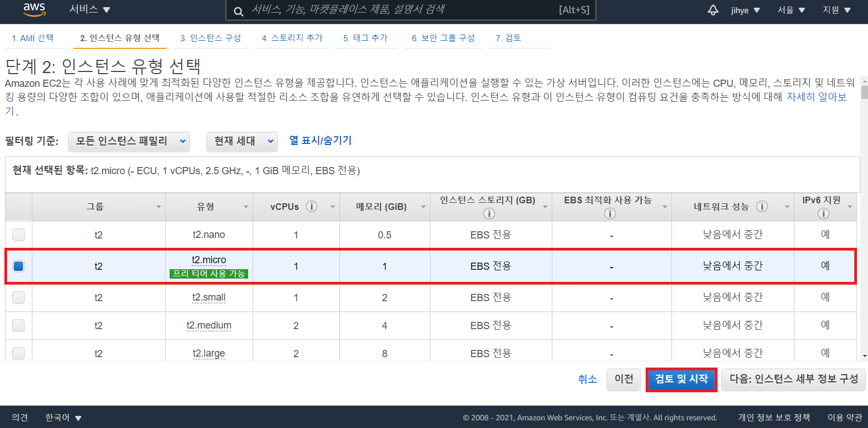Screen dimensions: 868x428
Task: Open 그룹 column sort arrow
Action: [159, 207]
